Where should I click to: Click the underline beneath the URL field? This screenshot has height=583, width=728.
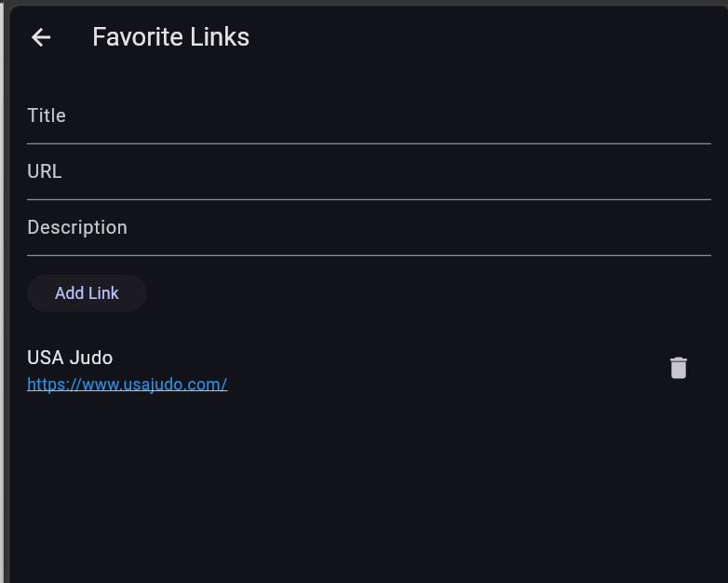(x=369, y=199)
